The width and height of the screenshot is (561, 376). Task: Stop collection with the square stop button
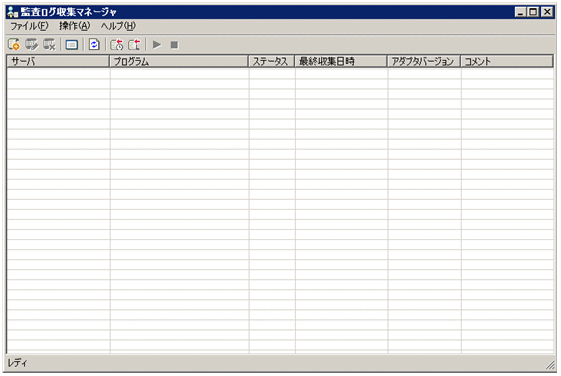click(x=174, y=45)
